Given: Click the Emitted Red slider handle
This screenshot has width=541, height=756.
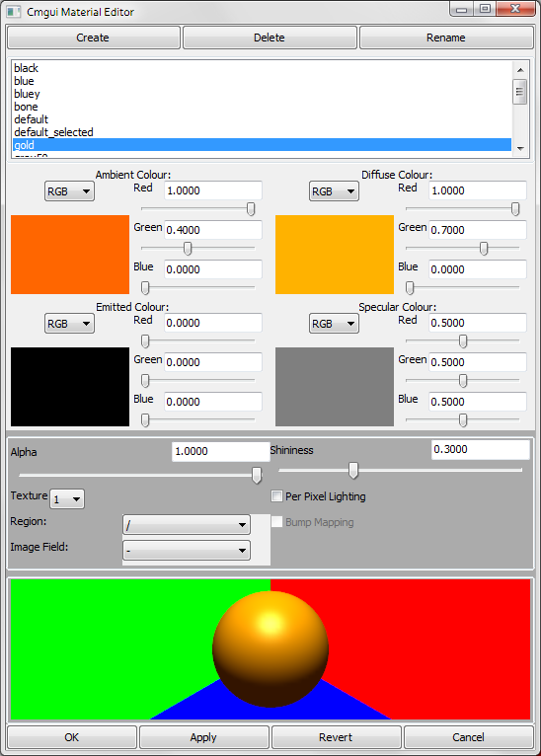Looking at the screenshot, I should (145, 340).
